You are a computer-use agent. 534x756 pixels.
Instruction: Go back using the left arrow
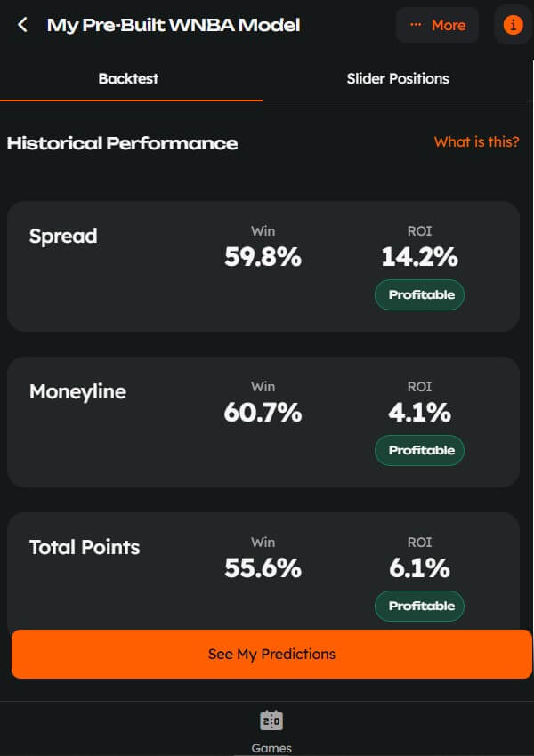tap(23, 25)
